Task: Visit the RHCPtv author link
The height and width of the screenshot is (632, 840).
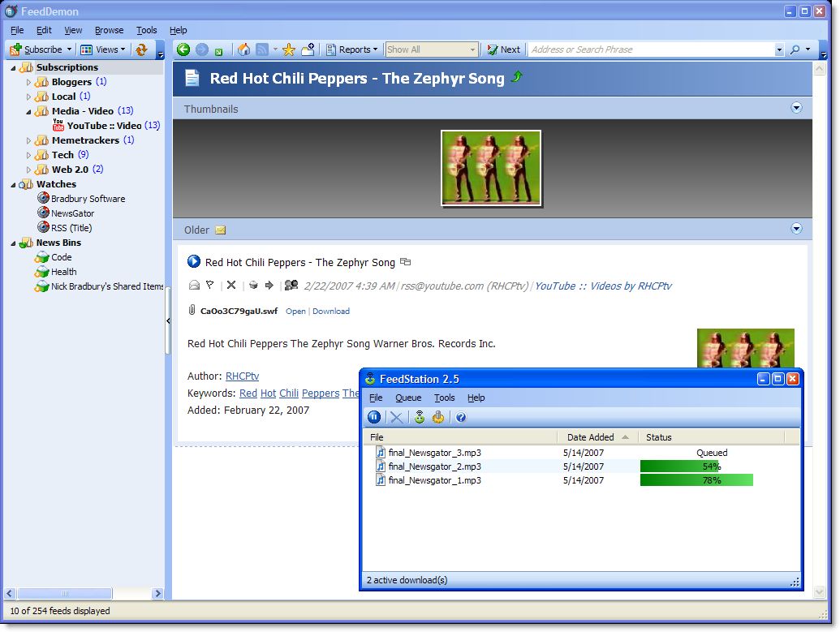Action: [242, 376]
